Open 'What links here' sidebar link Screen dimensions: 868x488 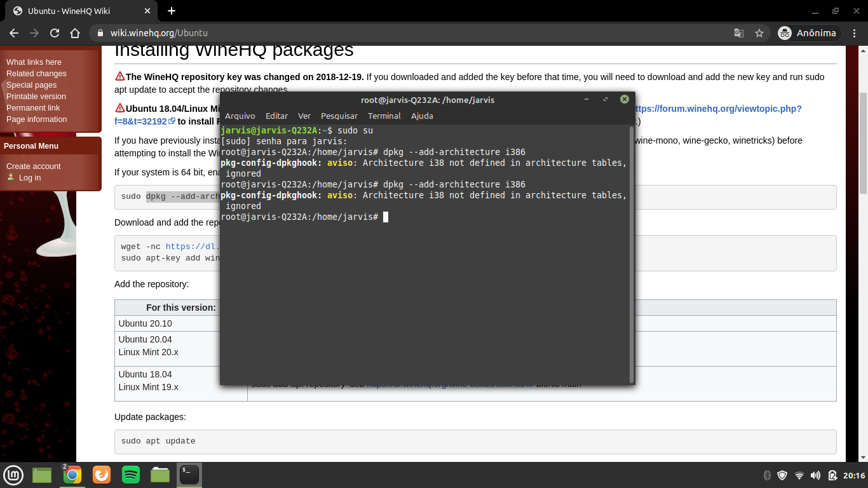pyautogui.click(x=34, y=62)
